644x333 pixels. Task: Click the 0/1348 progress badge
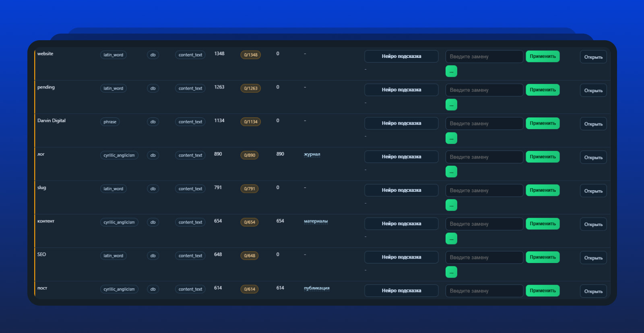(x=250, y=55)
